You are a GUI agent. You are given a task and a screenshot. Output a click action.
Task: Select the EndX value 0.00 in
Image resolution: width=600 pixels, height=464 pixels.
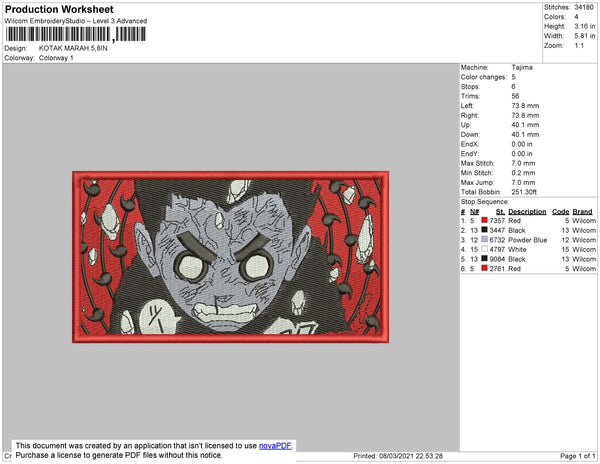tap(522, 144)
